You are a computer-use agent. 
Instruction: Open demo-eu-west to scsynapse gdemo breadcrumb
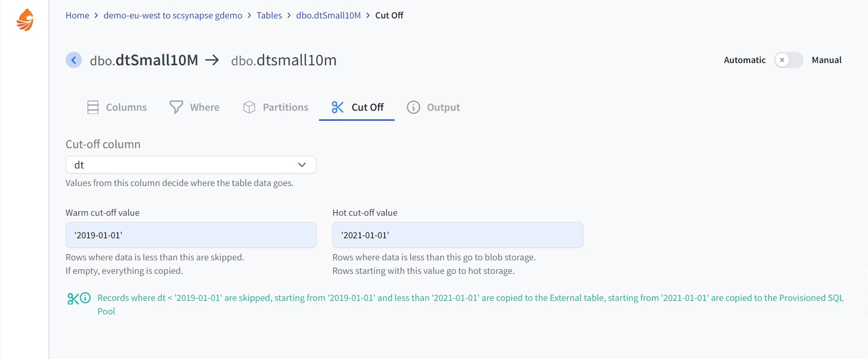(173, 15)
